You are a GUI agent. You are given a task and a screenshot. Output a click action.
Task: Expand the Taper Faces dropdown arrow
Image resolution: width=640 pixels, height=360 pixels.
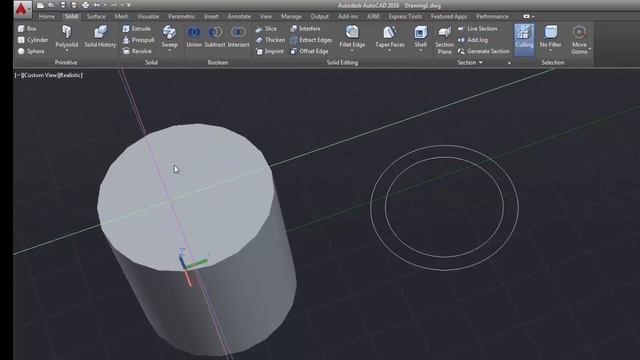pos(390,51)
